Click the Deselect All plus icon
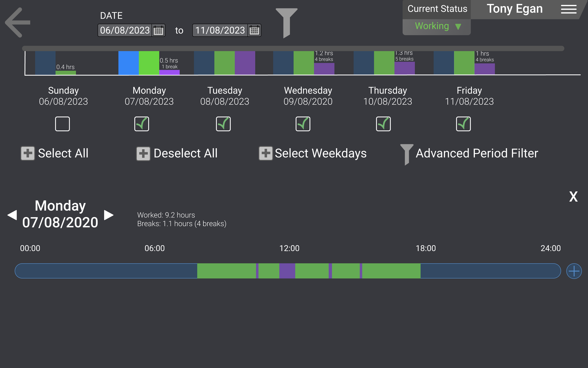The image size is (588, 368). 143,153
